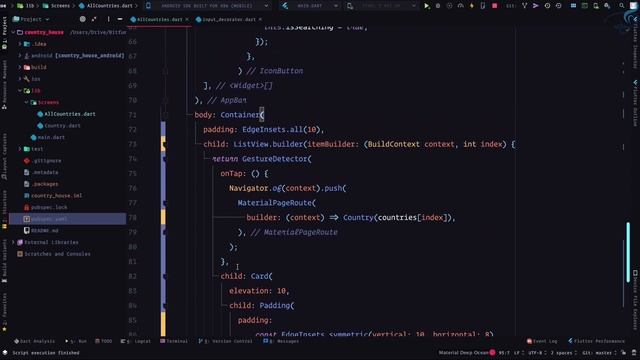Close the input_decorator.dart tab
This screenshot has height=360, width=640.
260,19
